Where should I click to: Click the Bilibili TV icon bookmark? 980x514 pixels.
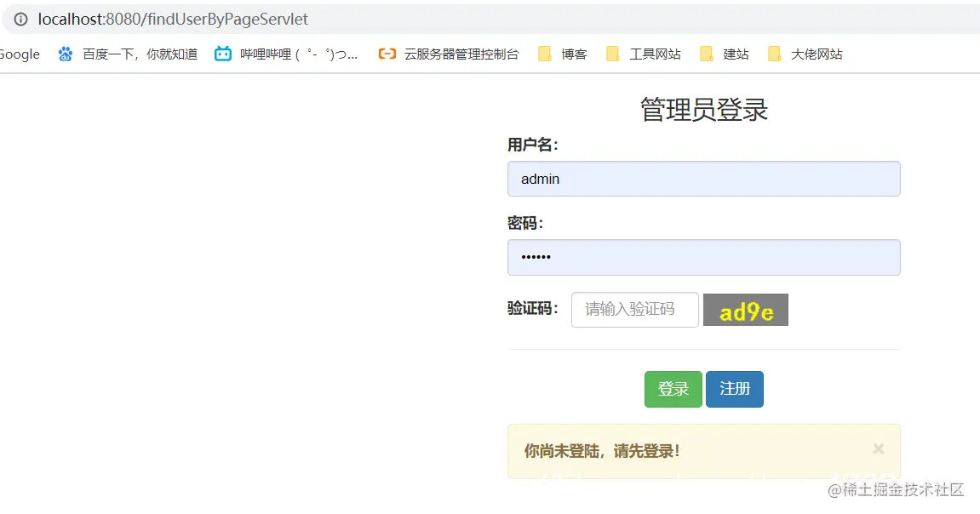[222, 54]
